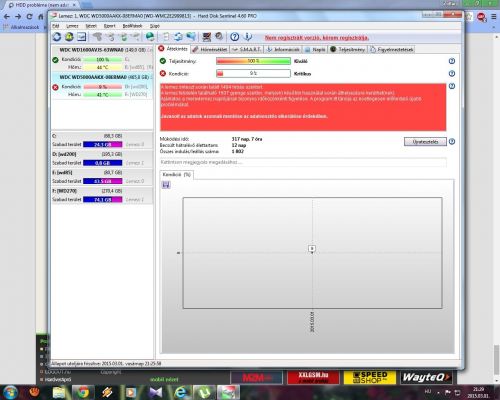
Task: Click the Speed Shop banner on the webpage
Action: pyautogui.click(x=370, y=378)
